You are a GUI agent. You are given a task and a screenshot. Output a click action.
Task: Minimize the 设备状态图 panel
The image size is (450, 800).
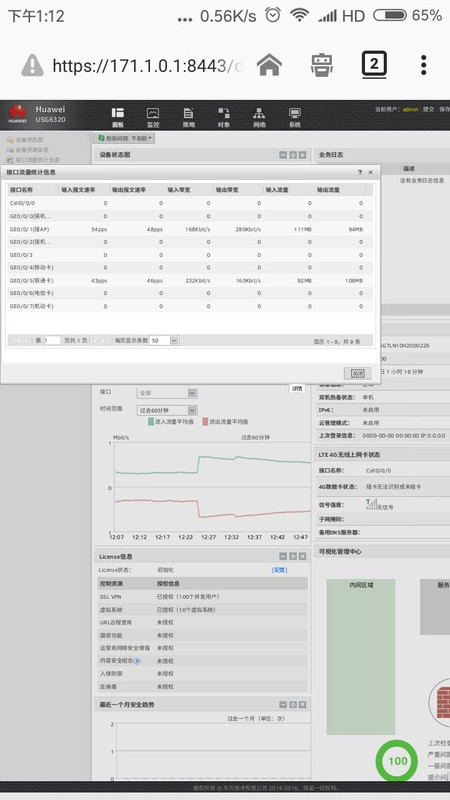pos(283,155)
